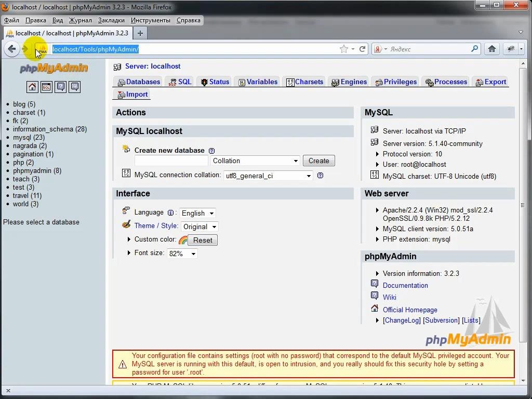Open the Файл menu

click(11, 20)
